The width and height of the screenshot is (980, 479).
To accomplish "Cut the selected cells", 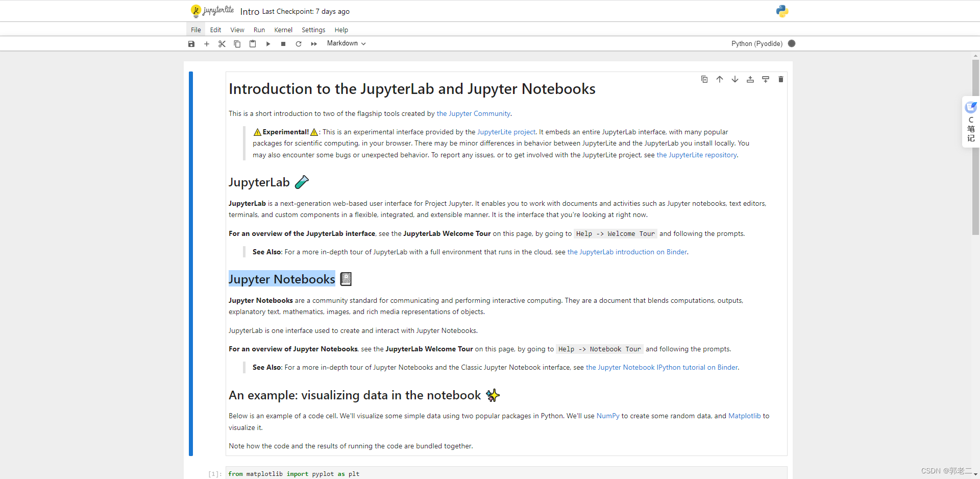I will (222, 44).
